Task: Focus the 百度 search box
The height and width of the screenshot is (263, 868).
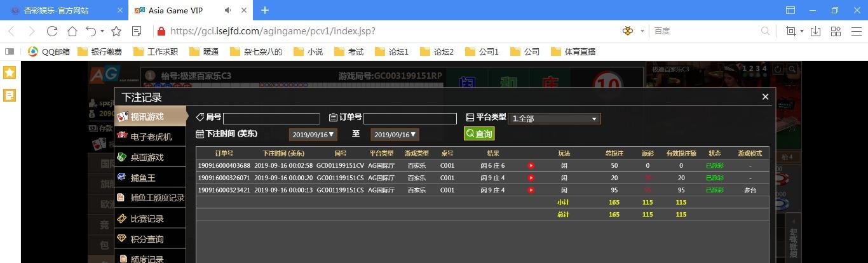Action: click(705, 31)
